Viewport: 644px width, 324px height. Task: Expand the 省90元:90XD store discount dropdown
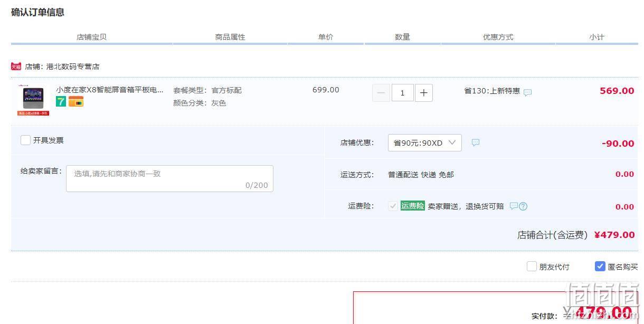tap(425, 142)
